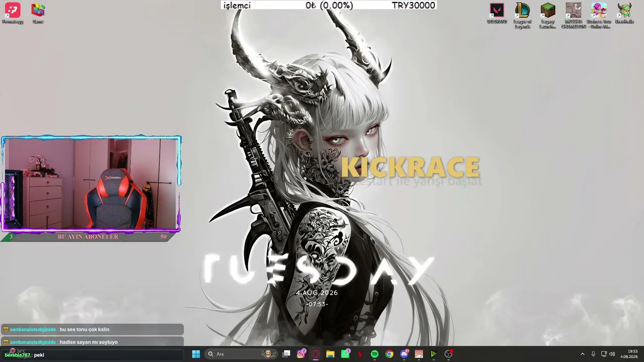The width and height of the screenshot is (644, 362).
Task: Open Task View from the taskbar
Action: click(x=286, y=354)
